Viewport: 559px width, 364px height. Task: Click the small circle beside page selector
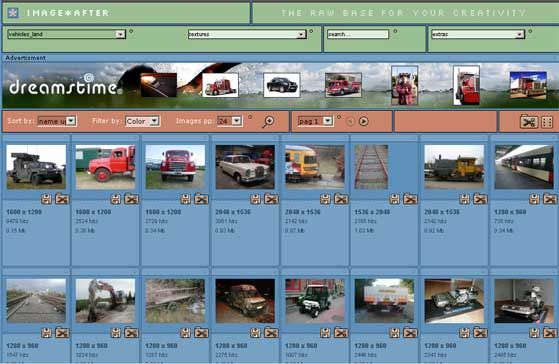click(x=339, y=117)
